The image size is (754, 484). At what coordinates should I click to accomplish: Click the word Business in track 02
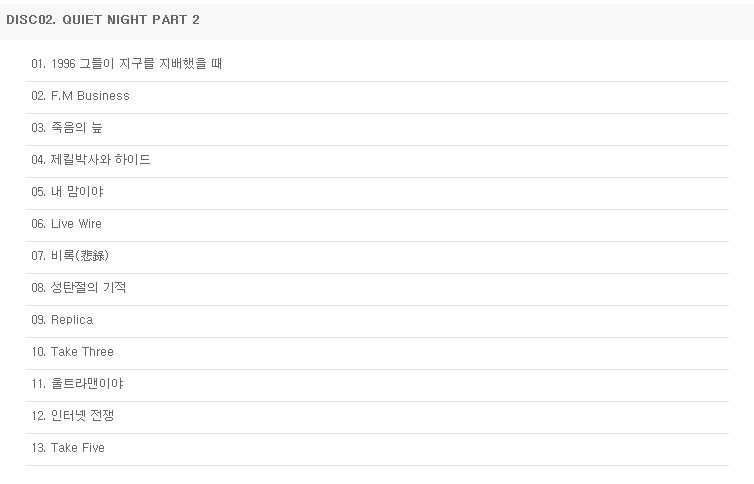tap(103, 96)
